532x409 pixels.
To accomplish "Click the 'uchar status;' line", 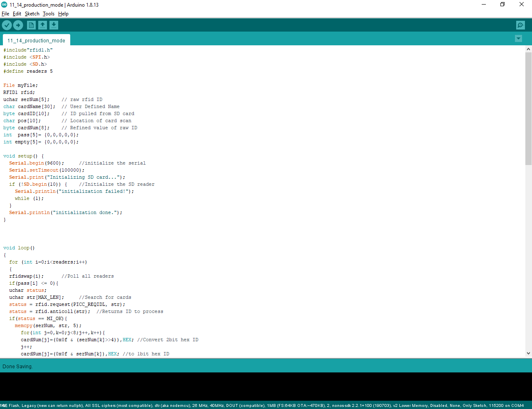I will coord(28,290).
